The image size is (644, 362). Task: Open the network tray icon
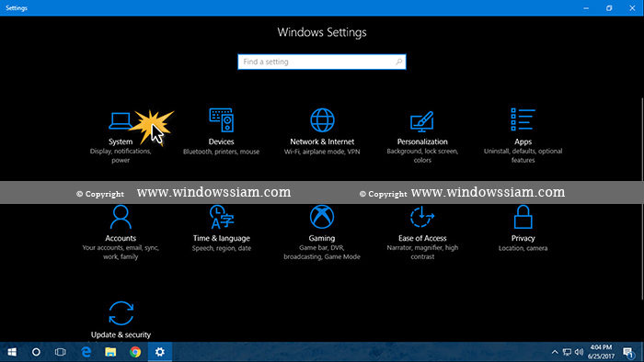tap(567, 352)
